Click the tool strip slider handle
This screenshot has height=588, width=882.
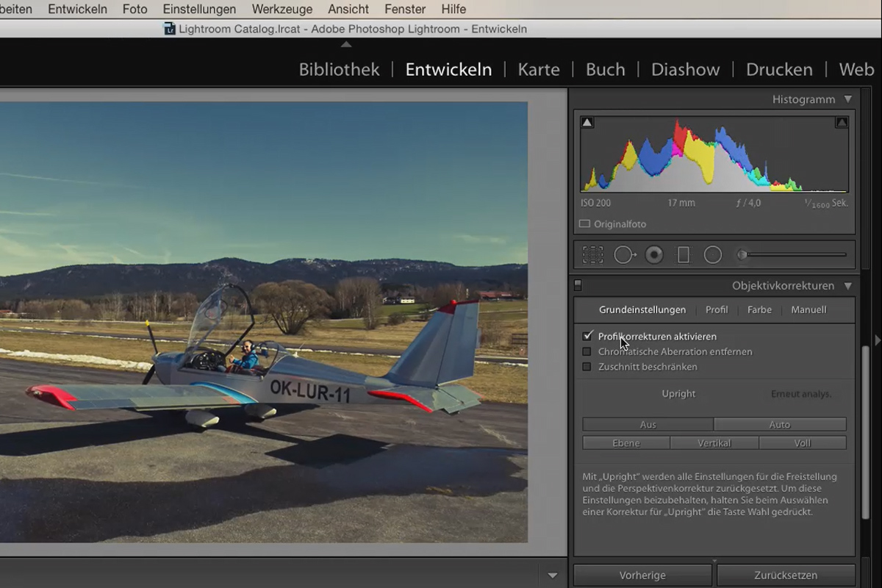tap(742, 255)
